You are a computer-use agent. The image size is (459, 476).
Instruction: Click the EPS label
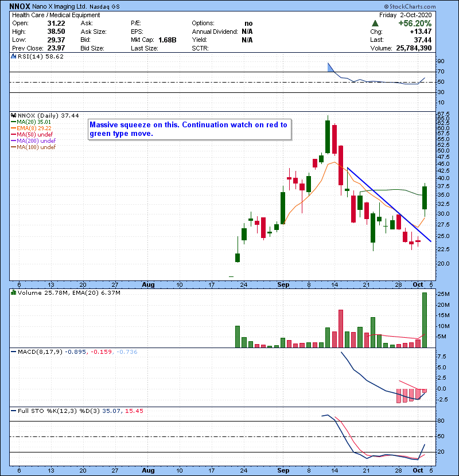tap(137, 32)
